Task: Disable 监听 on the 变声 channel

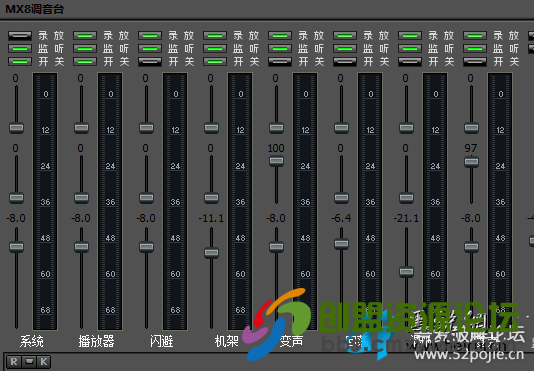Action: click(280, 48)
